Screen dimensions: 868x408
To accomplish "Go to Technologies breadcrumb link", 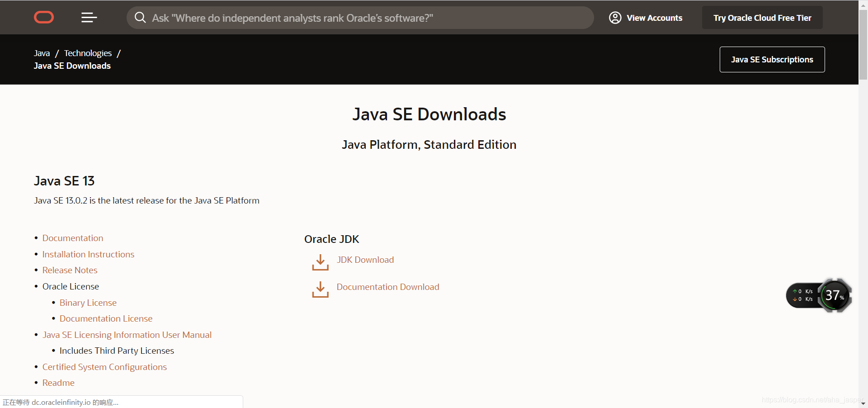I will coord(88,53).
